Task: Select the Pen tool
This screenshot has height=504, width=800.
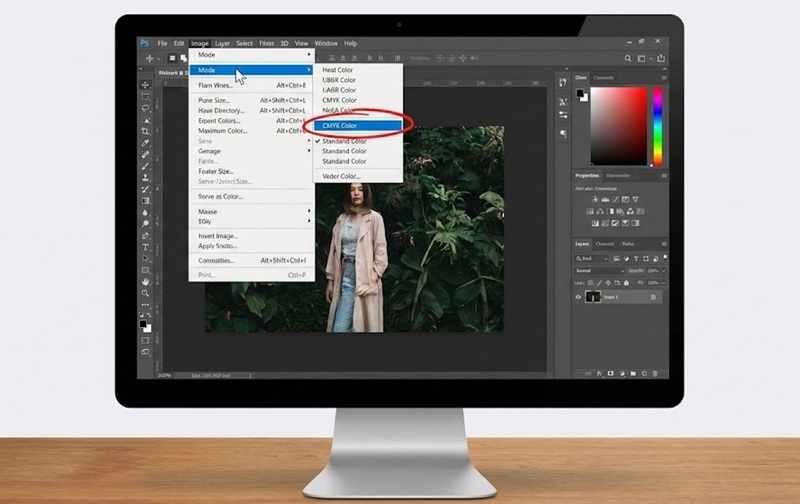Action: point(145,236)
